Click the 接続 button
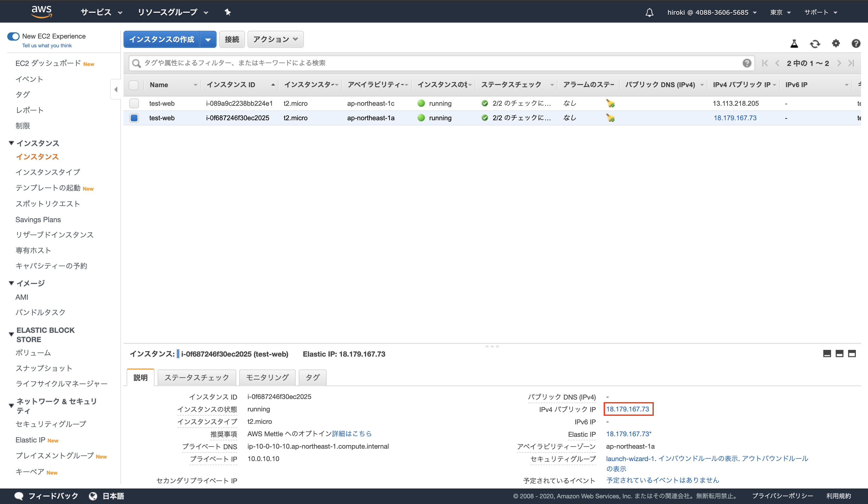 pyautogui.click(x=232, y=39)
